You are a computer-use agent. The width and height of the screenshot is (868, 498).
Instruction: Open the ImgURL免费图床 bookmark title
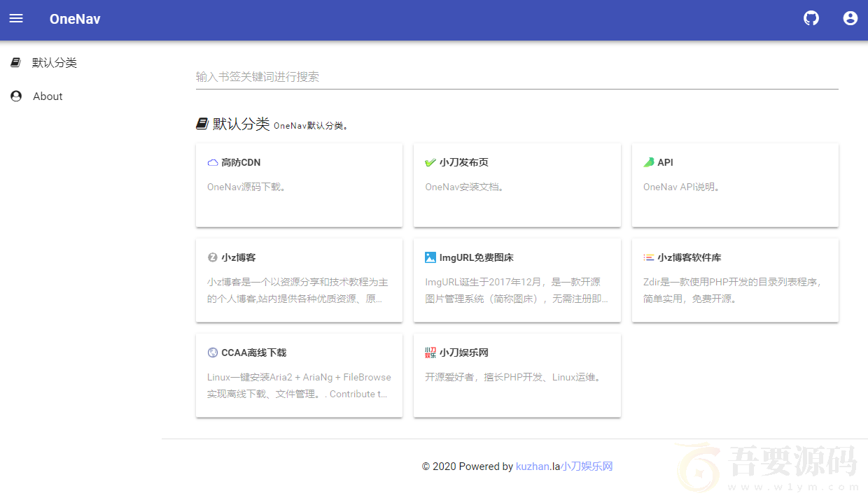point(477,257)
